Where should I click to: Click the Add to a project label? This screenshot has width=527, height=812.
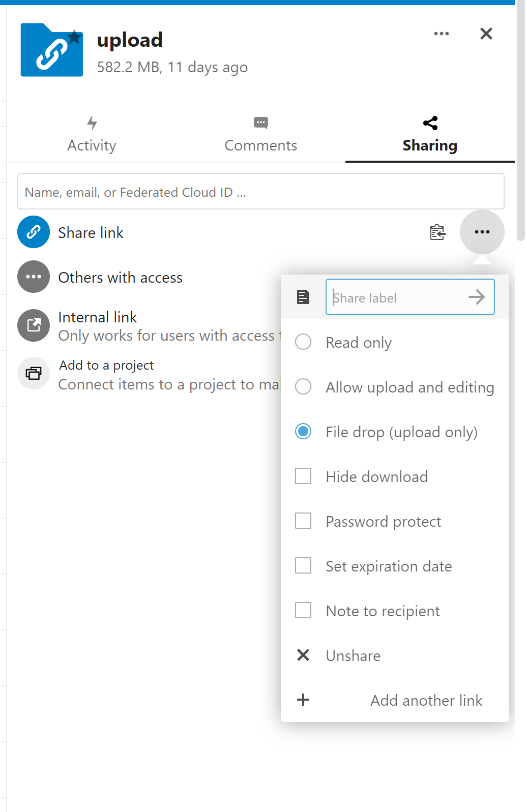coord(106,366)
